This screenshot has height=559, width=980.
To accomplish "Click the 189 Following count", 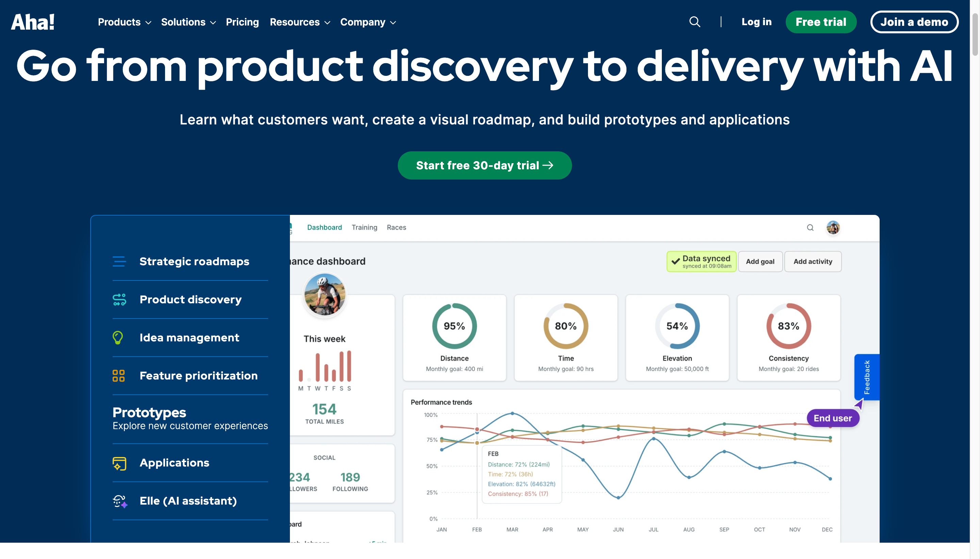I will point(350,477).
